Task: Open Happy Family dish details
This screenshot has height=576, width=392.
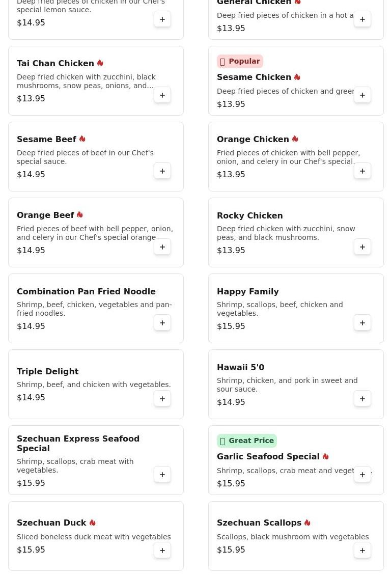Action: [247, 292]
